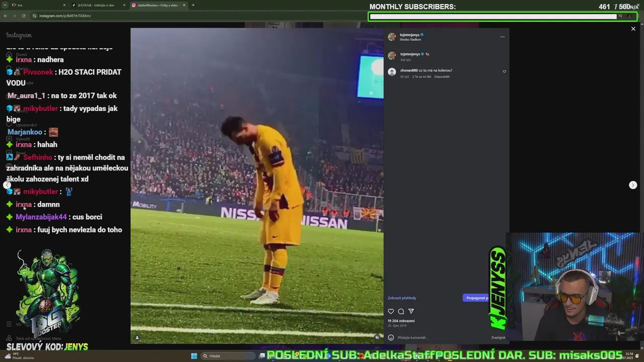The width and height of the screenshot is (644, 362).
Task: Open emoji picker beside comment field
Action: pyautogui.click(x=391, y=337)
